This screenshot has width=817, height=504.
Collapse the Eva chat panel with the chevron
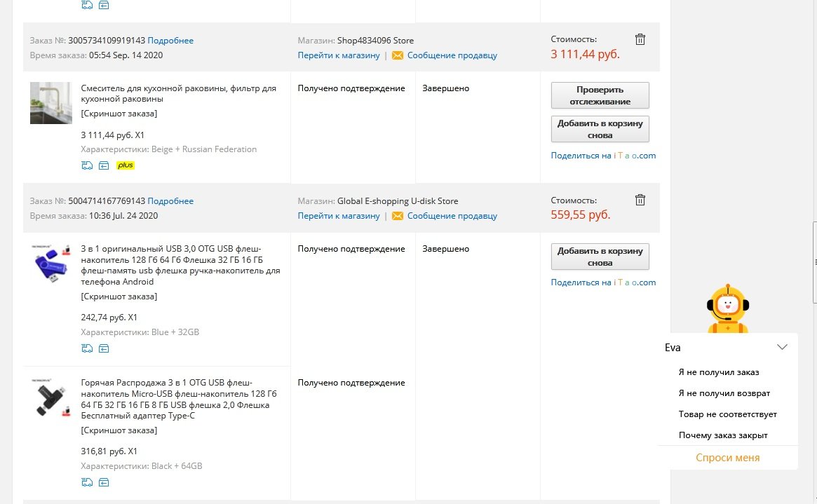coord(782,347)
